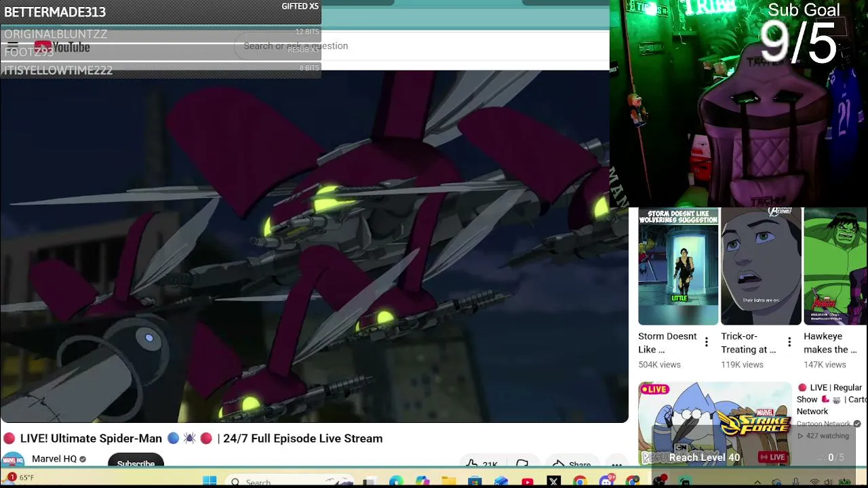Screen dimensions: 868x488
Task: Dislike the Ultimate Spider-Man live stream
Action: click(x=522, y=464)
